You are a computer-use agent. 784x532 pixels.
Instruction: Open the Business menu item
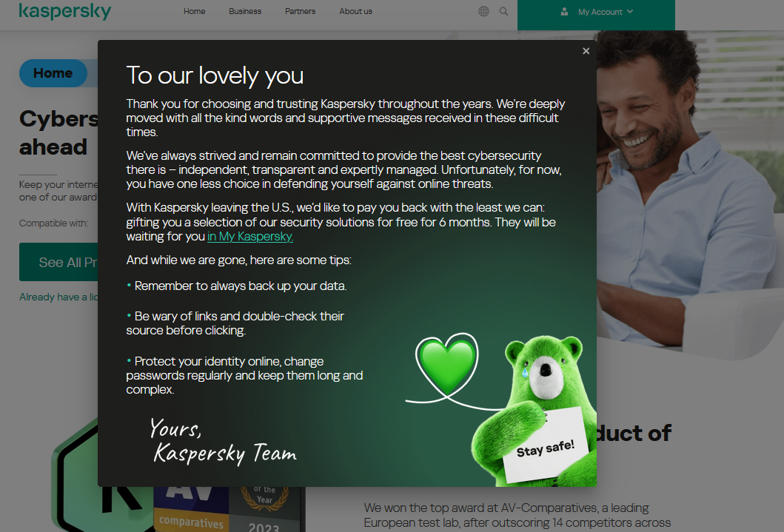(x=245, y=11)
